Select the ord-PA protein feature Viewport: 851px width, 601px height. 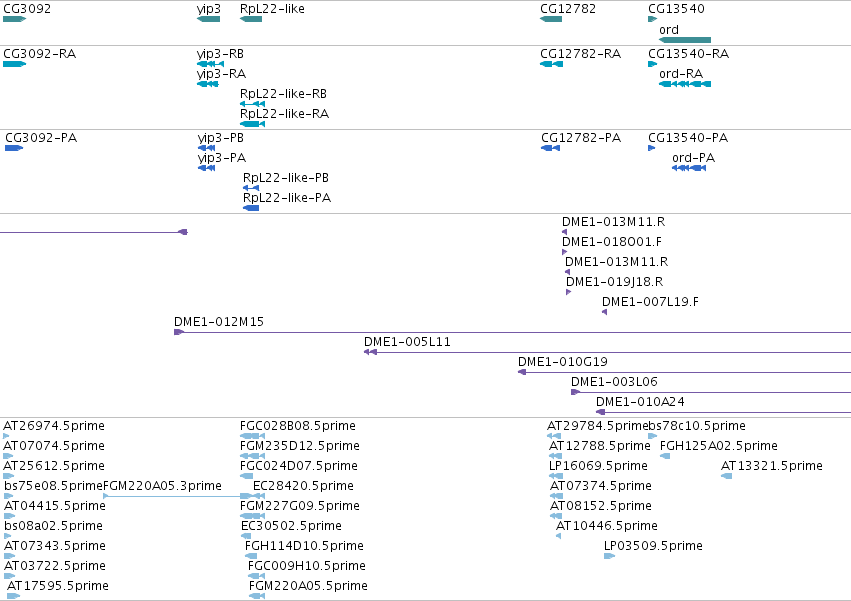click(x=689, y=168)
